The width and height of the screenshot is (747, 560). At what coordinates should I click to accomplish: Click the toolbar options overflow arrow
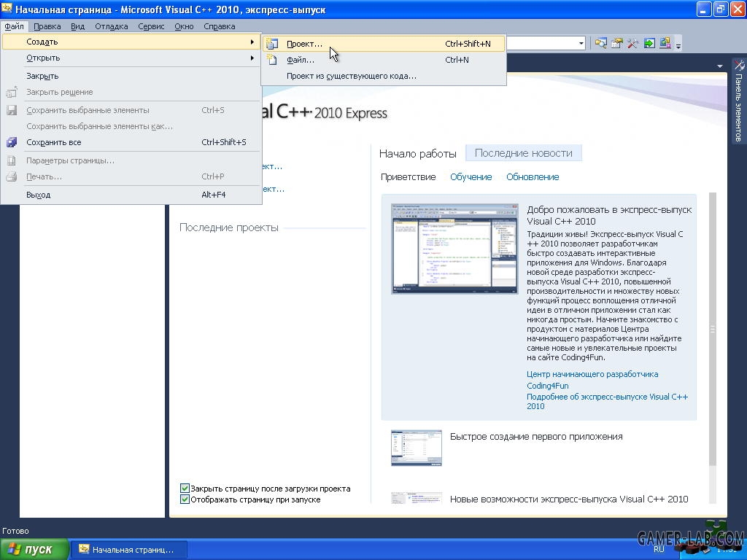pyautogui.click(x=678, y=46)
